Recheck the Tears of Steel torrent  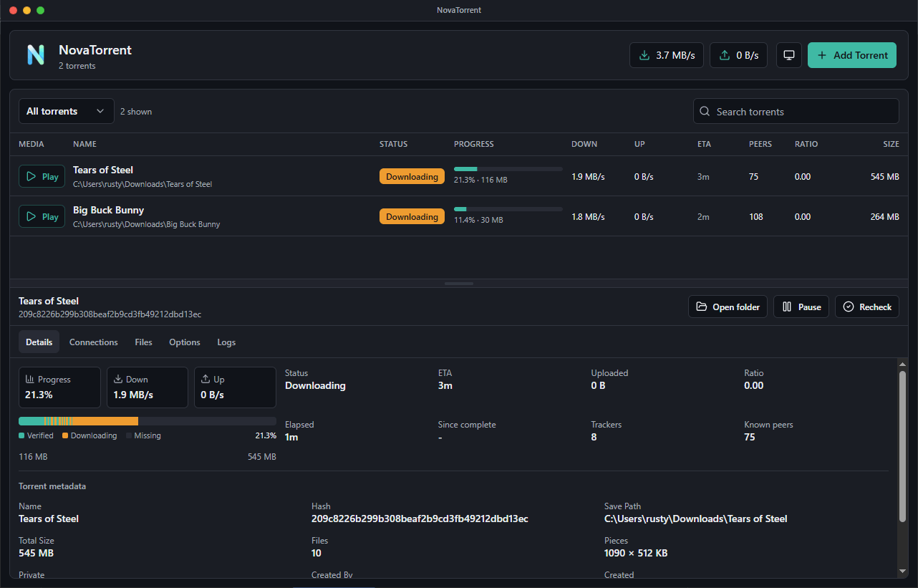coord(867,307)
